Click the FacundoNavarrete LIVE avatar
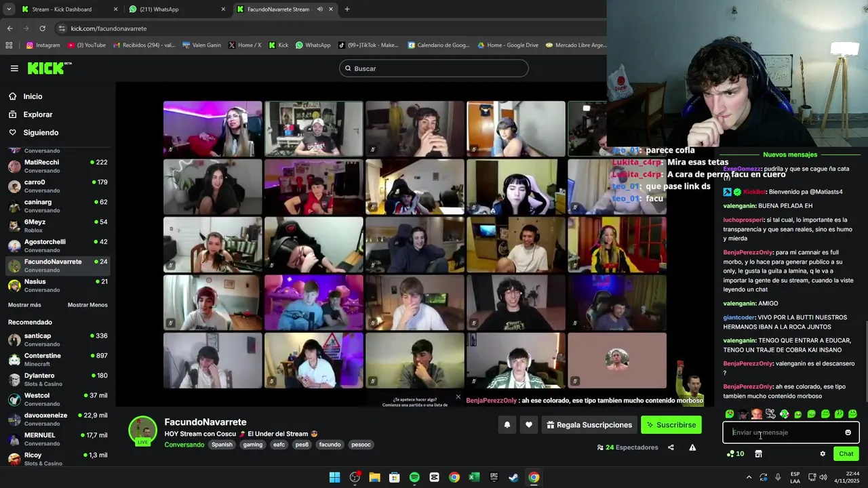This screenshot has height=488, width=868. point(142,430)
